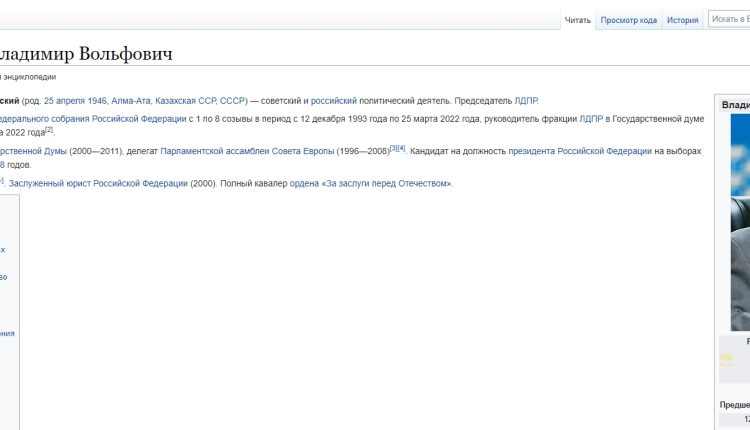Screen dimensions: 750x430
Task: Follow the Государственной Думы link
Action: coord(33,151)
